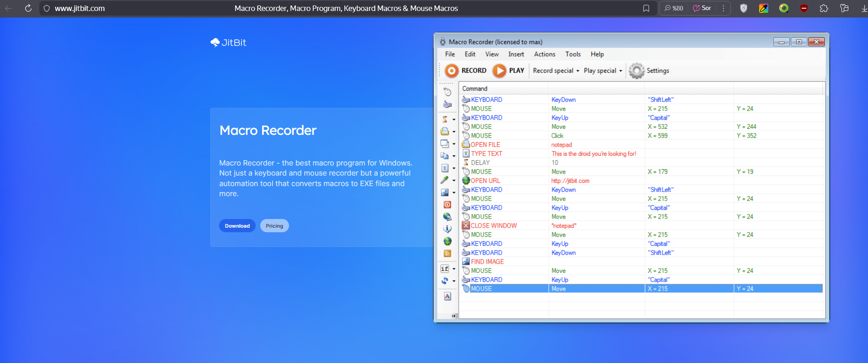Focus the www.jitbit.com address field
The image size is (868, 363).
pyautogui.click(x=80, y=8)
